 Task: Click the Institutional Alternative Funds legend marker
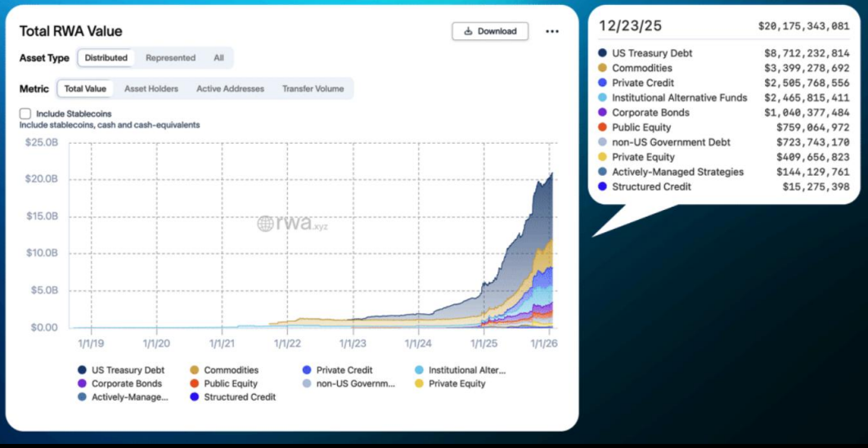[x=419, y=370]
